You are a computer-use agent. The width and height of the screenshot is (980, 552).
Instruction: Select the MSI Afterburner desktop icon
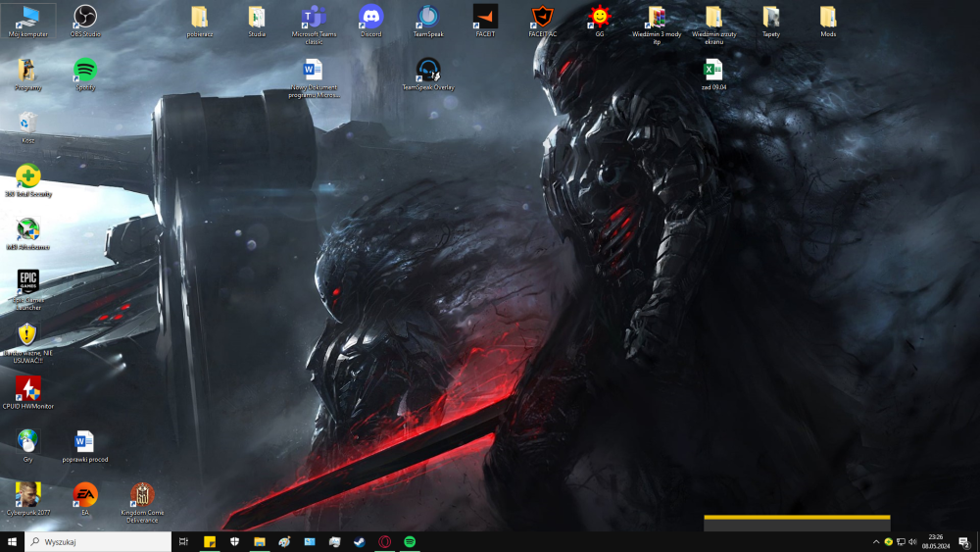pyautogui.click(x=28, y=228)
